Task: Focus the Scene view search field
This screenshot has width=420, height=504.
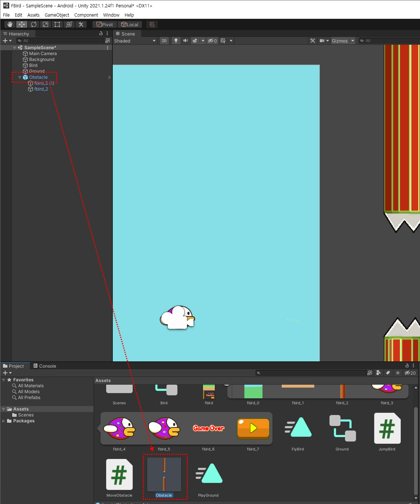Action: (389, 41)
